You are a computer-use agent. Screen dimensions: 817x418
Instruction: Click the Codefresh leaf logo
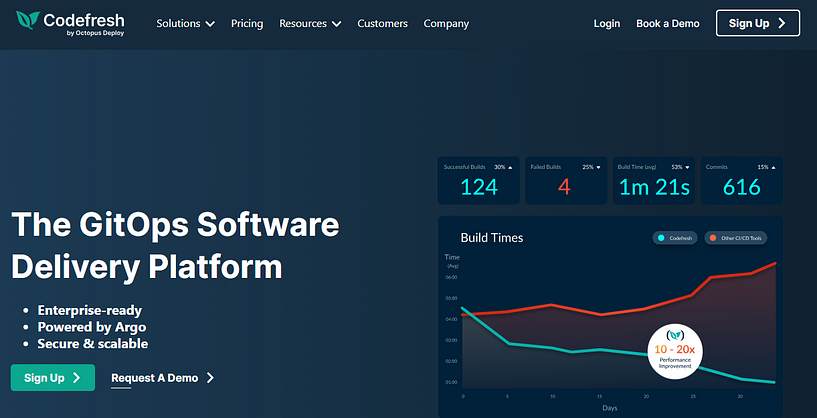pos(28,20)
